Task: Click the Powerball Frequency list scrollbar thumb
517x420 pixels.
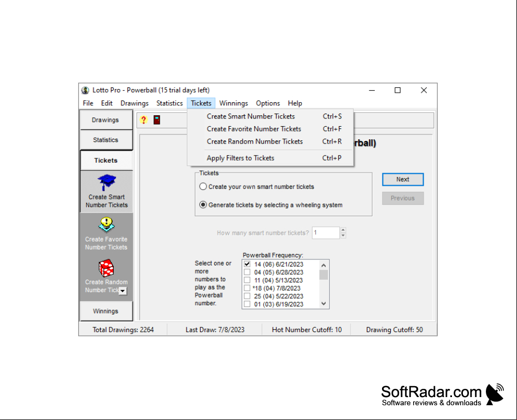Action: click(324, 274)
